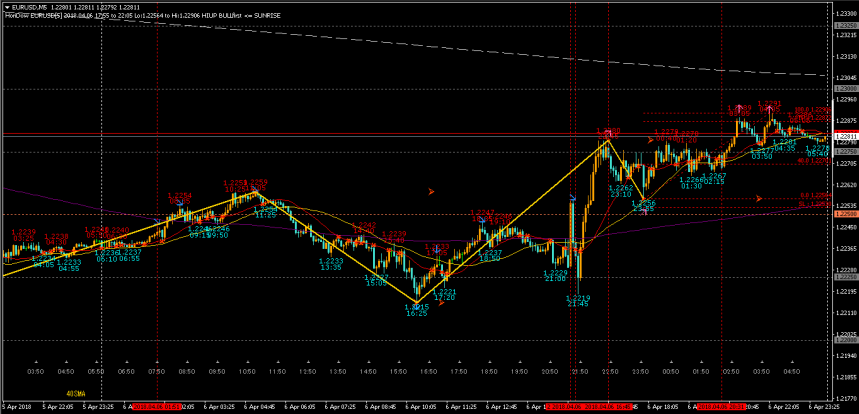
Task: Click the 1.23130 price scale value
Action: click(846, 56)
